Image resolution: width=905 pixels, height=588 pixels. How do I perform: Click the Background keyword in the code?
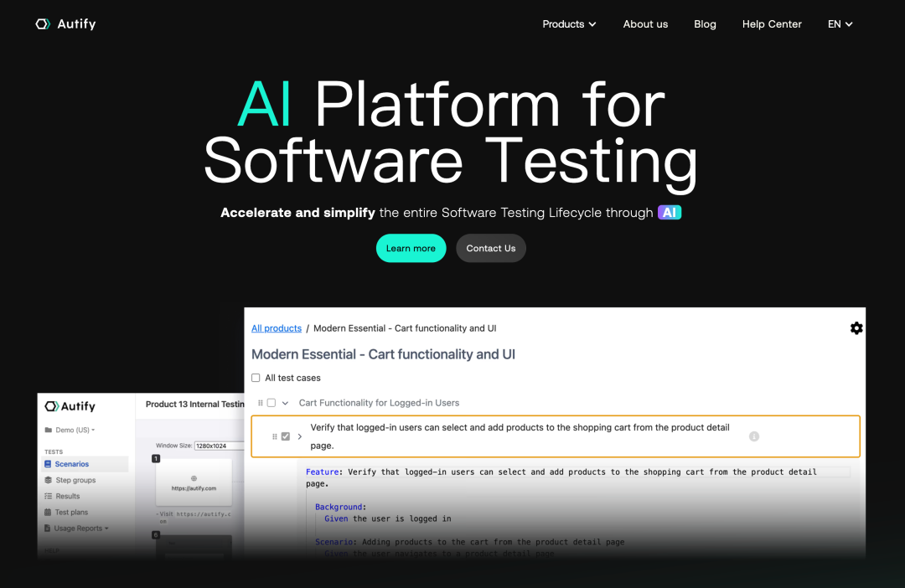pyautogui.click(x=339, y=507)
